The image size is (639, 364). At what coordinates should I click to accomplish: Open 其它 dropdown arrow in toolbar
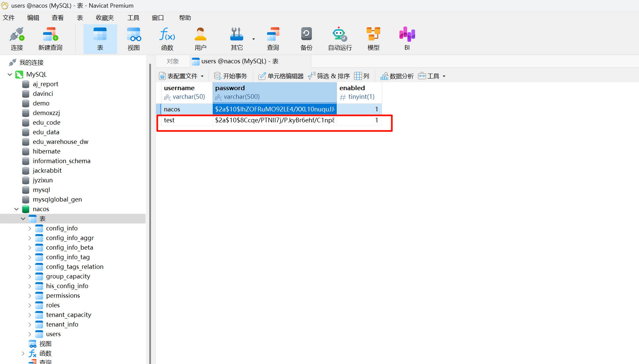click(x=253, y=39)
